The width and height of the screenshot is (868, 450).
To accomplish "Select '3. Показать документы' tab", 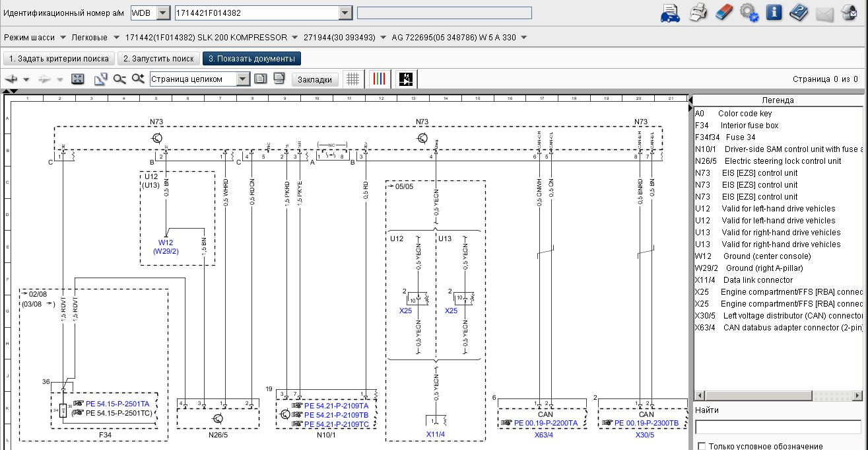I will [x=251, y=59].
